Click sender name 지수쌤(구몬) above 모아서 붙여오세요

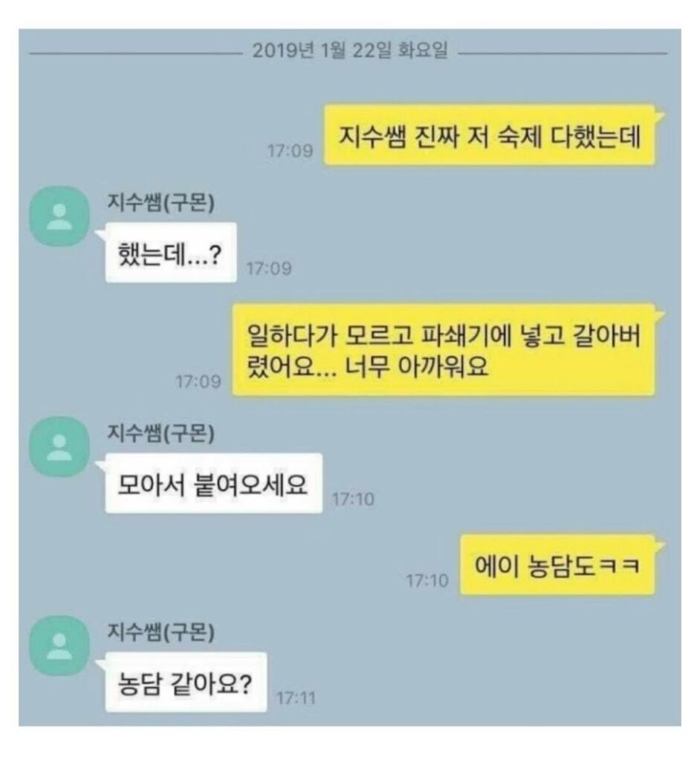(x=161, y=433)
